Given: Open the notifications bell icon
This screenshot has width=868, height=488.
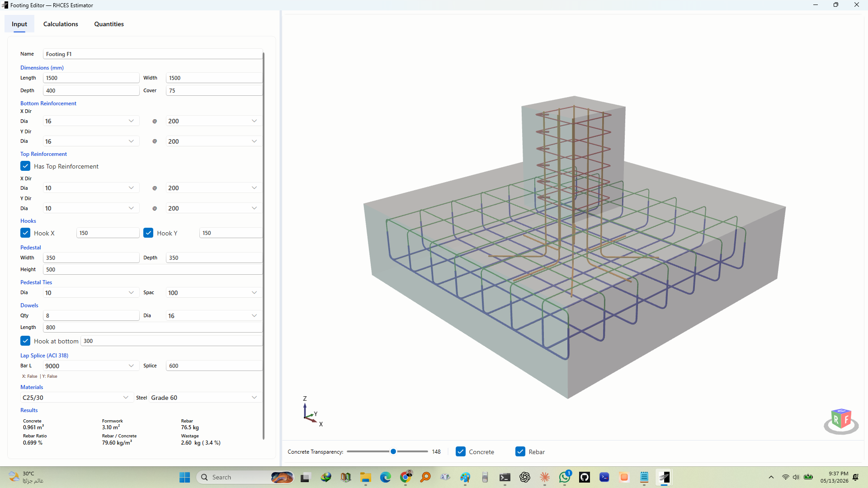Looking at the screenshot, I should tap(856, 477).
